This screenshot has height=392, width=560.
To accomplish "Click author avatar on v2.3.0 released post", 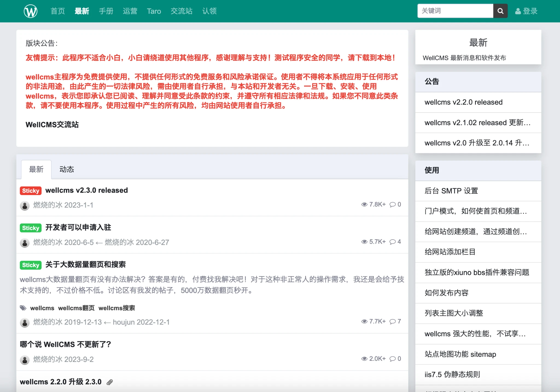I will coord(25,205).
